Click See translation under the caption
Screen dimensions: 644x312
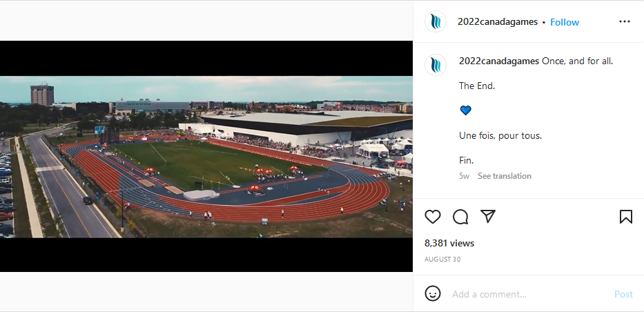coord(504,176)
